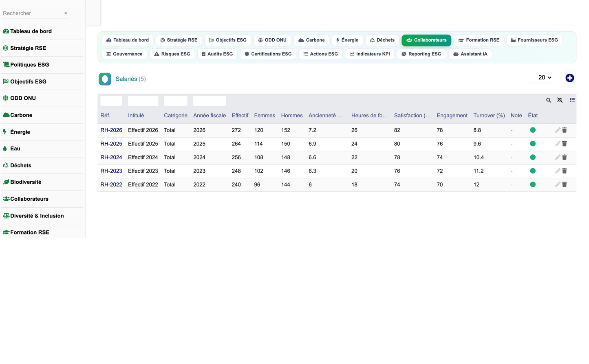The height and width of the screenshot is (364, 589).
Task: Switch to the Stratégie RSE tab
Action: [179, 40]
